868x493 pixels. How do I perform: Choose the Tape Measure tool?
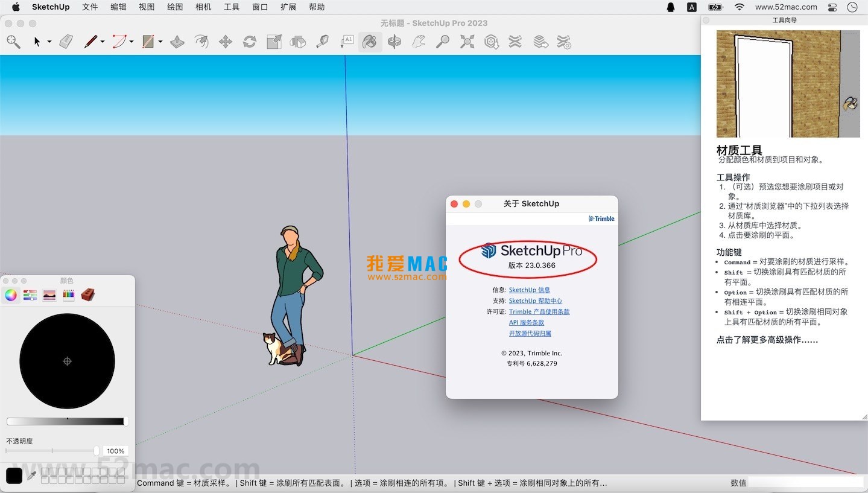[x=322, y=42]
